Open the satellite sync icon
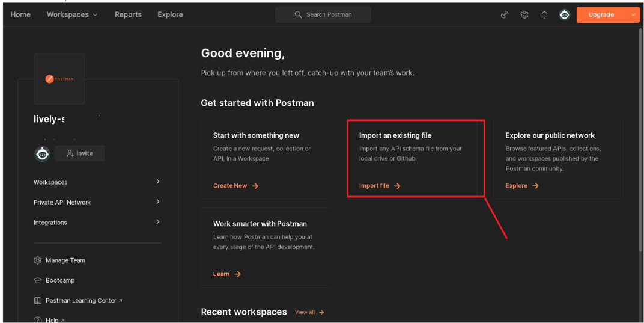The width and height of the screenshot is (644, 323). click(505, 15)
